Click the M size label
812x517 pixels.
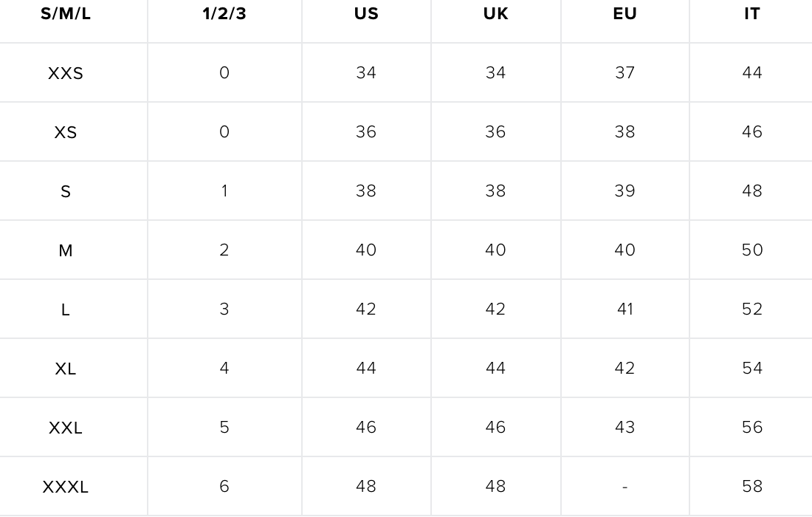click(x=65, y=250)
